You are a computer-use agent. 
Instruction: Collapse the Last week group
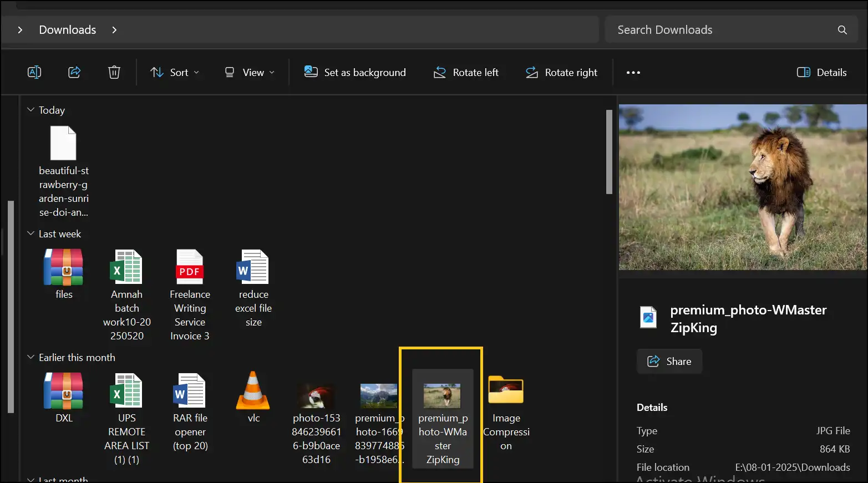31,233
